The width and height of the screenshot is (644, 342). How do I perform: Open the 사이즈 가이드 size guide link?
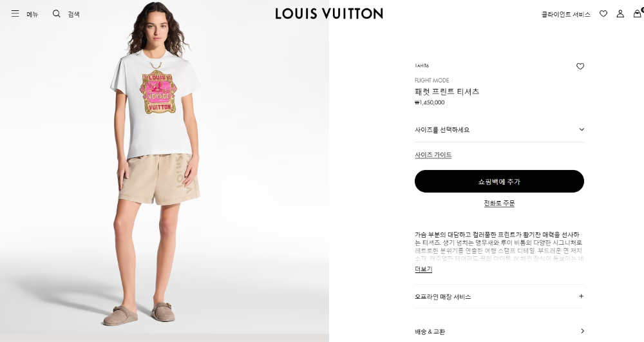(433, 155)
